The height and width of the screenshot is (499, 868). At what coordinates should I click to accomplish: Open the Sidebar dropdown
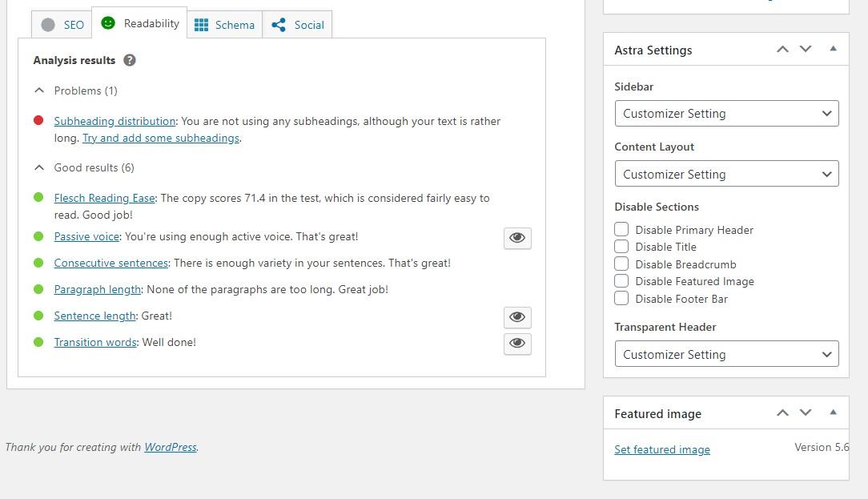725,113
